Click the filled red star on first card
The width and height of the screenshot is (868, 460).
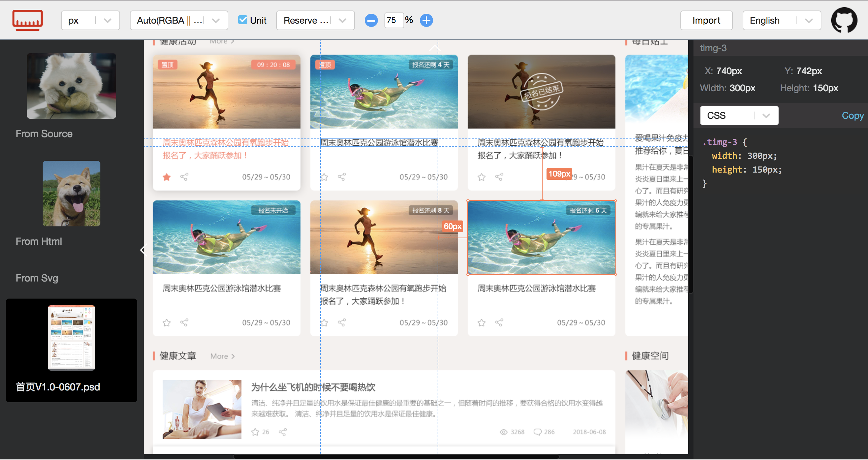point(166,177)
